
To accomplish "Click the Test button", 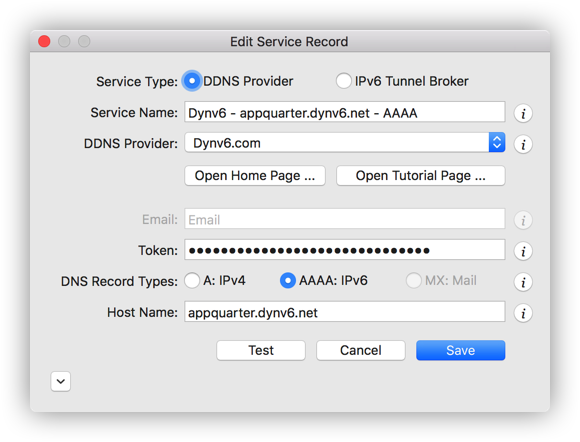I will coord(261,350).
